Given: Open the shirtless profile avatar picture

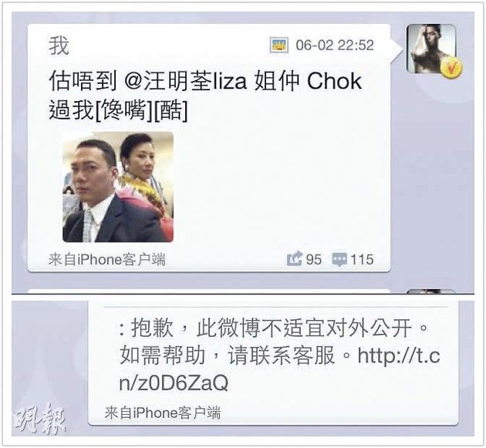Looking at the screenshot, I should 431,49.
